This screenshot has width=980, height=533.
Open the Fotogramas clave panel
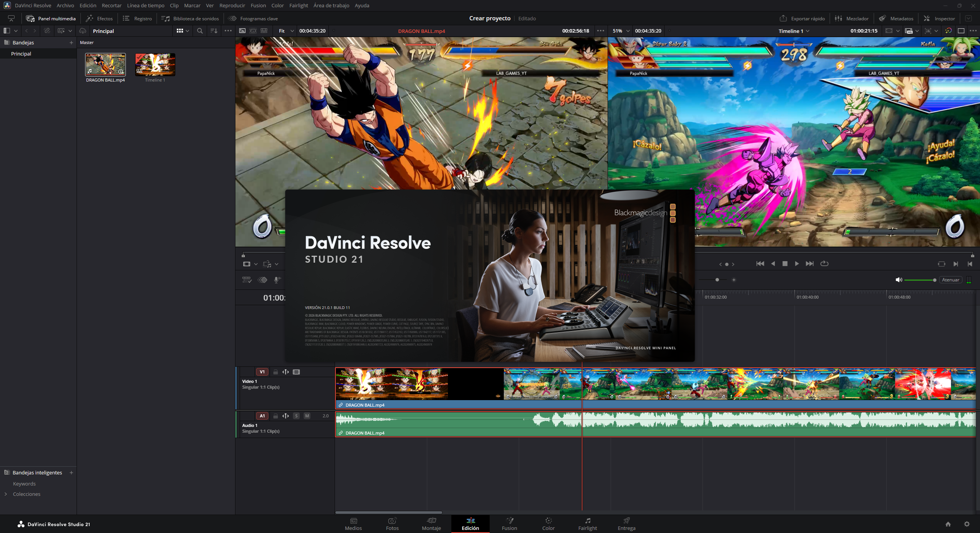[253, 18]
